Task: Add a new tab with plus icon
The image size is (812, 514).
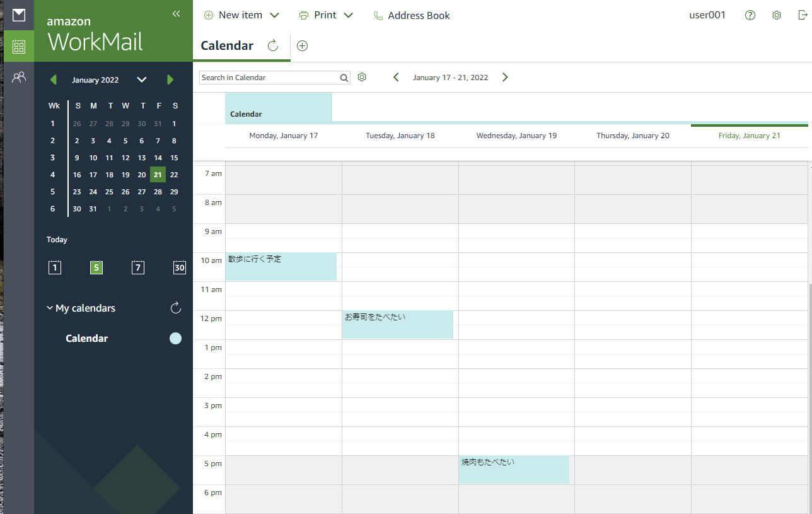Action: pos(303,45)
